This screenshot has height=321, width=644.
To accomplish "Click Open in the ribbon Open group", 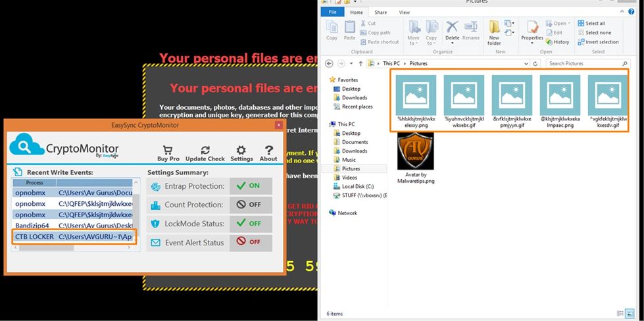I will 558,24.
